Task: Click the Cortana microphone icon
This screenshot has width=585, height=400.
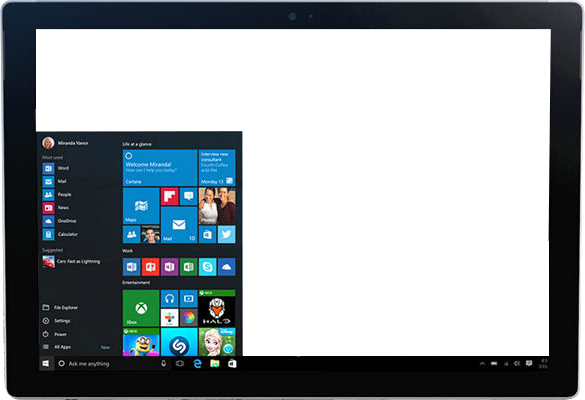Action: tap(163, 363)
